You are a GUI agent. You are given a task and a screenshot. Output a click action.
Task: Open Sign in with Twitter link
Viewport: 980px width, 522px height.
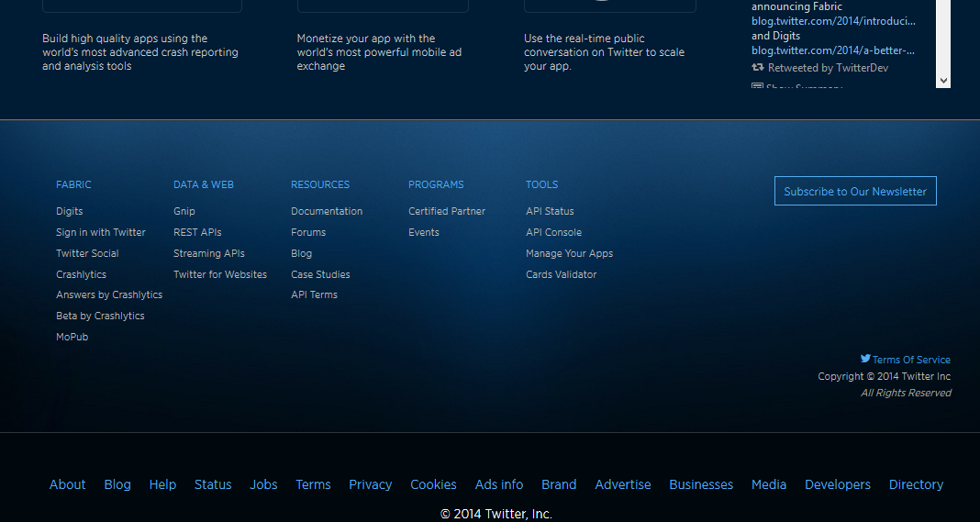101,232
